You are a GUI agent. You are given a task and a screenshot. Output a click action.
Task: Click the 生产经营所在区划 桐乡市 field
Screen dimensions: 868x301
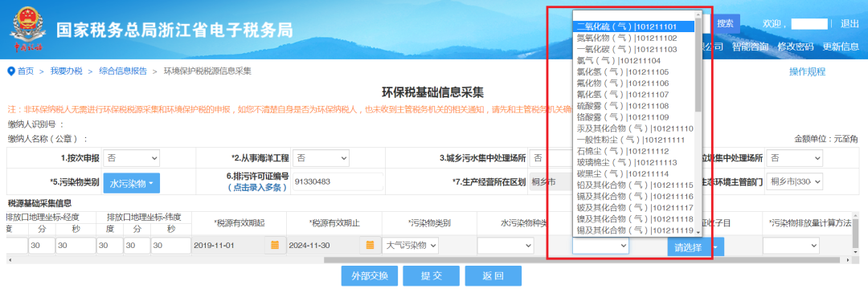(x=551, y=181)
